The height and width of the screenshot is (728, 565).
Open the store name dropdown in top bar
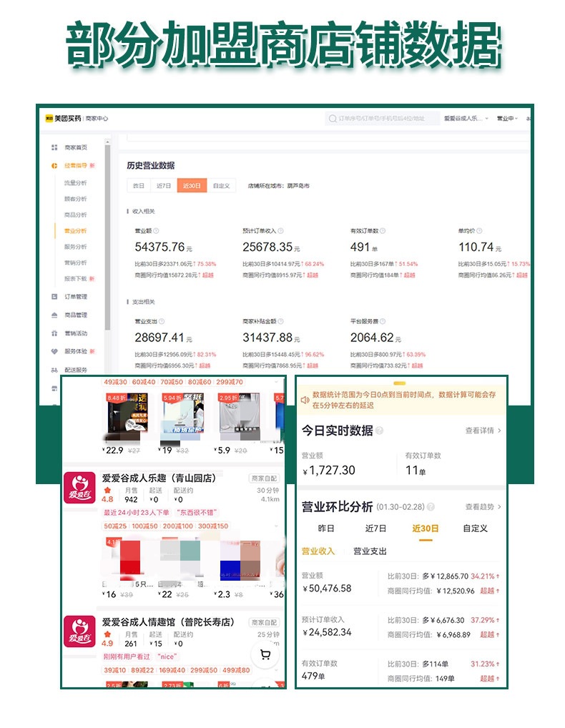[466, 119]
